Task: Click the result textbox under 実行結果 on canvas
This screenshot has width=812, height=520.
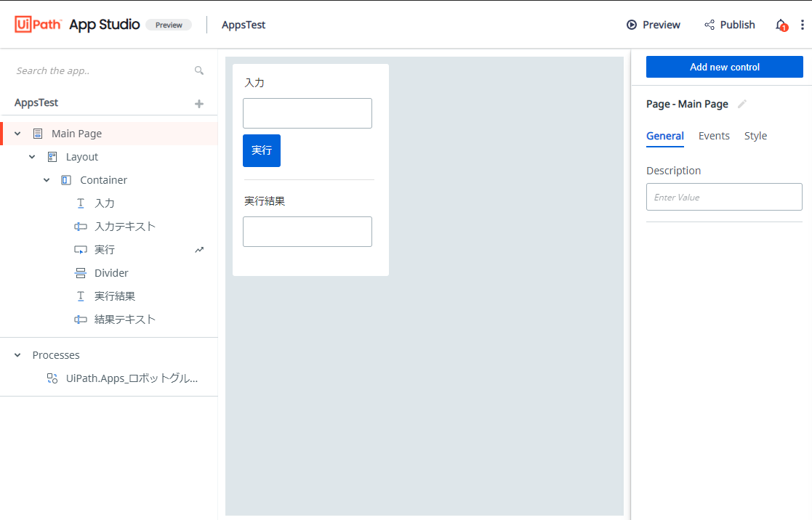Action: (x=307, y=231)
